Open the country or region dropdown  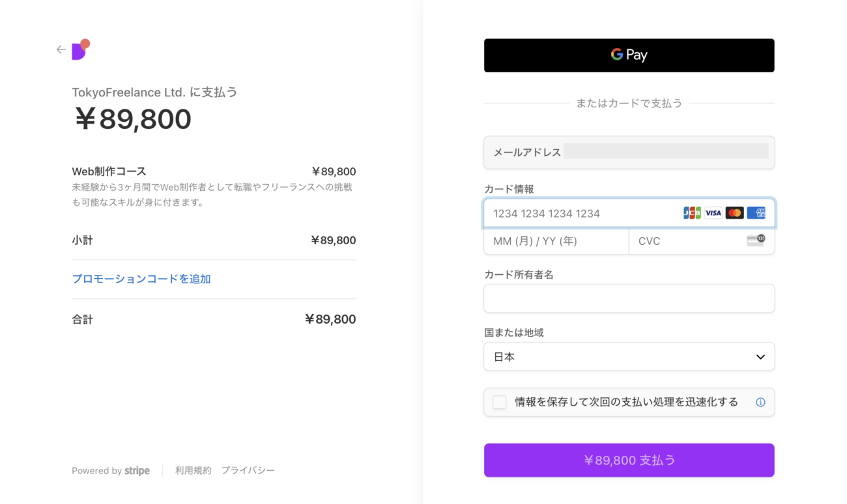(629, 357)
